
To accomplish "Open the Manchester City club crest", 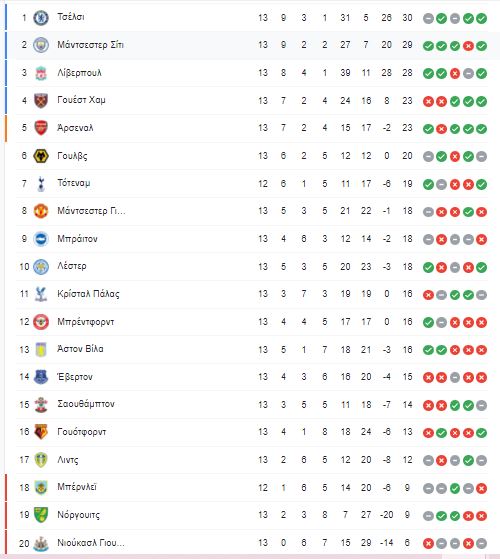I will pos(41,45).
